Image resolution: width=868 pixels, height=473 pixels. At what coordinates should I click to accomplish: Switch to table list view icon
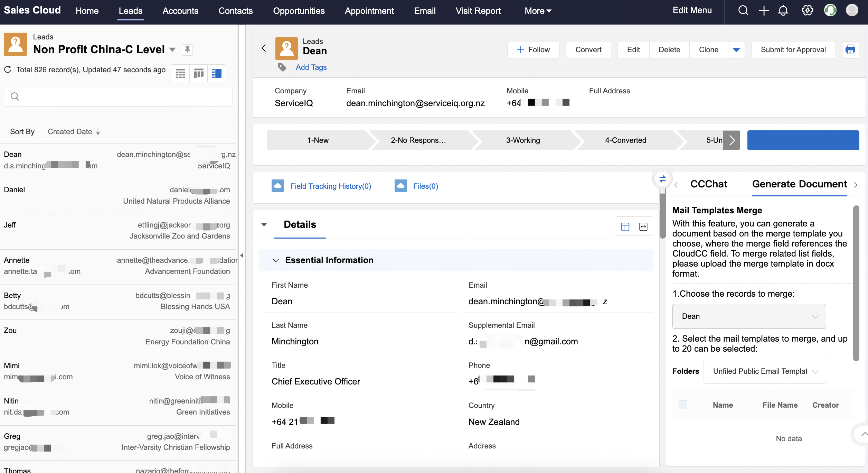pos(180,73)
